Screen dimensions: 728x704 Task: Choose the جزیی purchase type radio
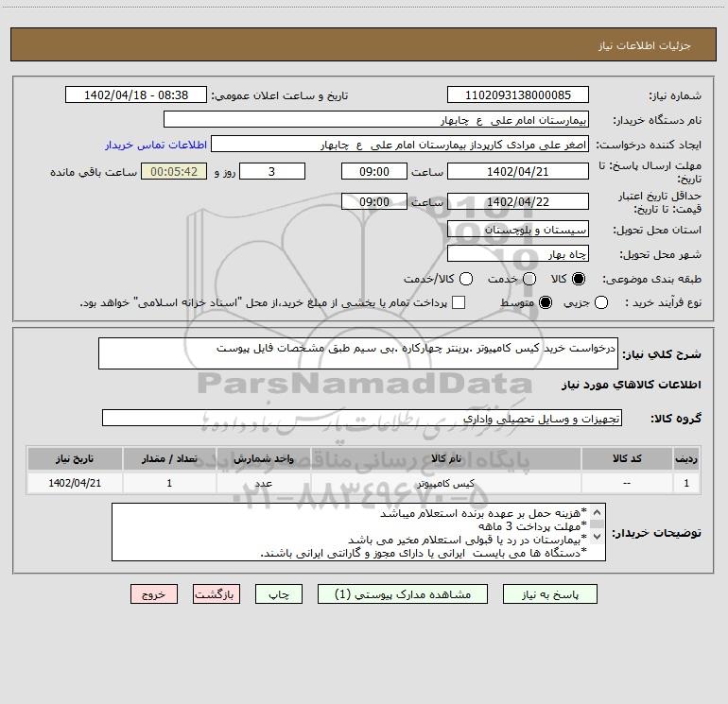(601, 303)
